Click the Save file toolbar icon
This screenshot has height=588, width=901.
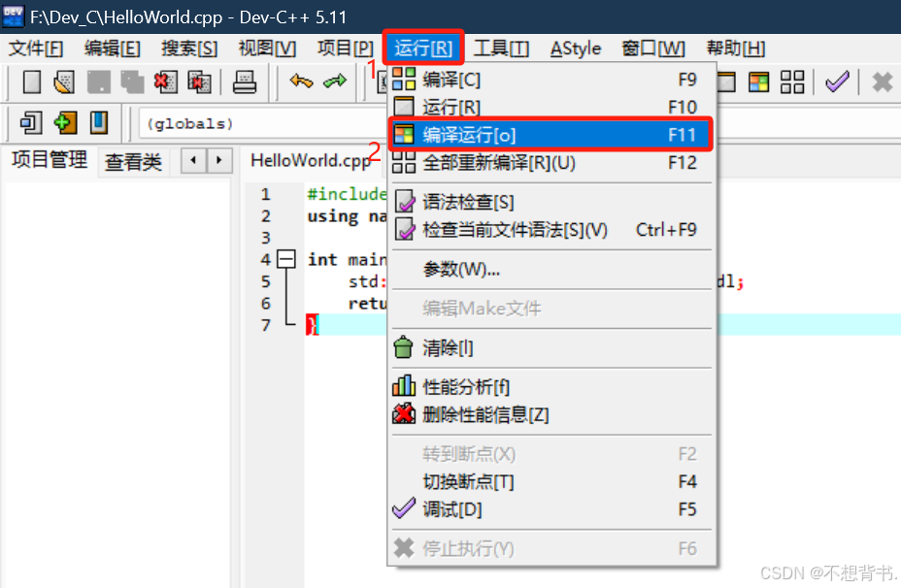98,82
